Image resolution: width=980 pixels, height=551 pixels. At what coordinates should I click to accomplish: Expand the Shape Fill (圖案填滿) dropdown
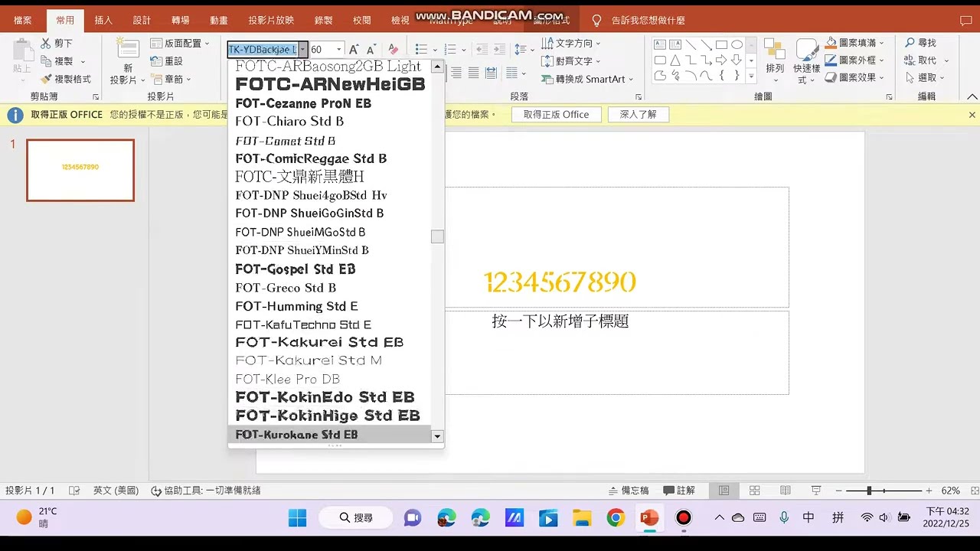883,43
